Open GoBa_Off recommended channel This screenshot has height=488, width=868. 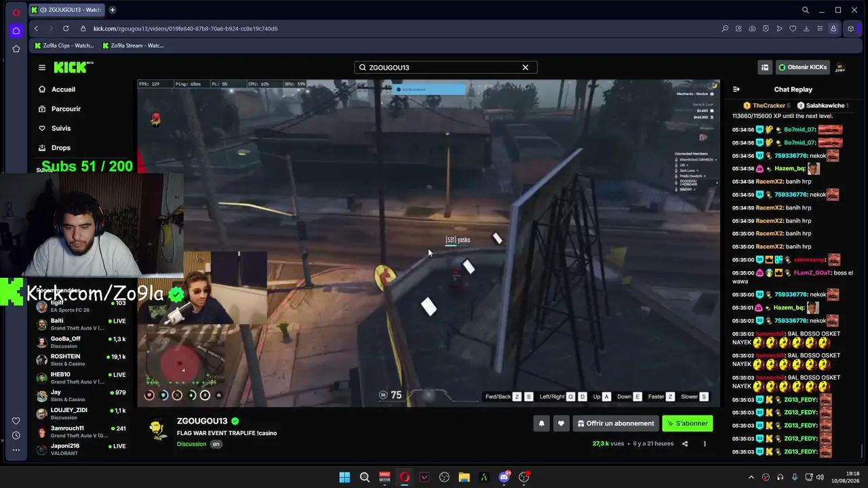(x=81, y=342)
